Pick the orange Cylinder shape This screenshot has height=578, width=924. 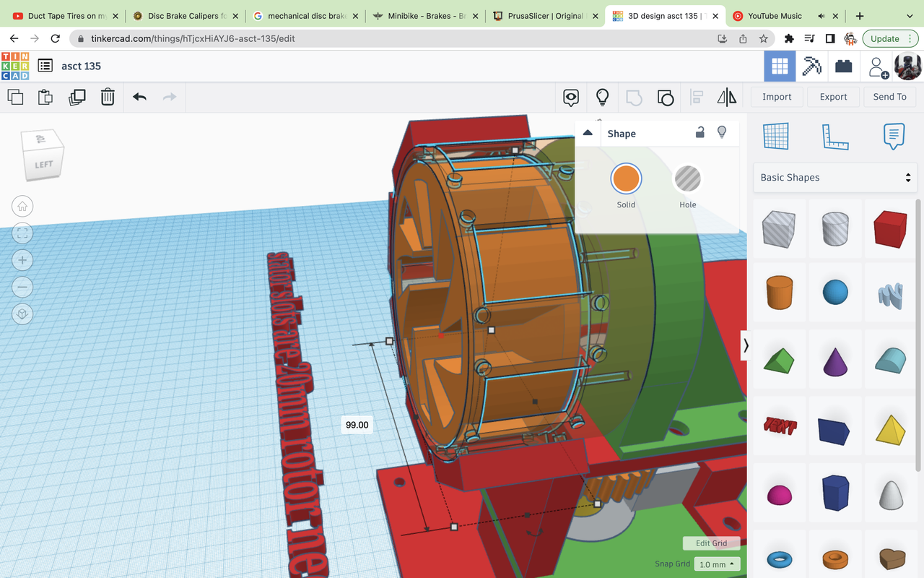click(x=779, y=292)
